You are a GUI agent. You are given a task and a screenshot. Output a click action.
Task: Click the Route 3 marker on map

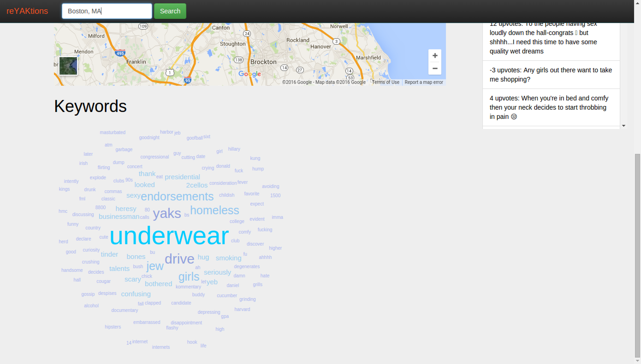[x=336, y=41]
